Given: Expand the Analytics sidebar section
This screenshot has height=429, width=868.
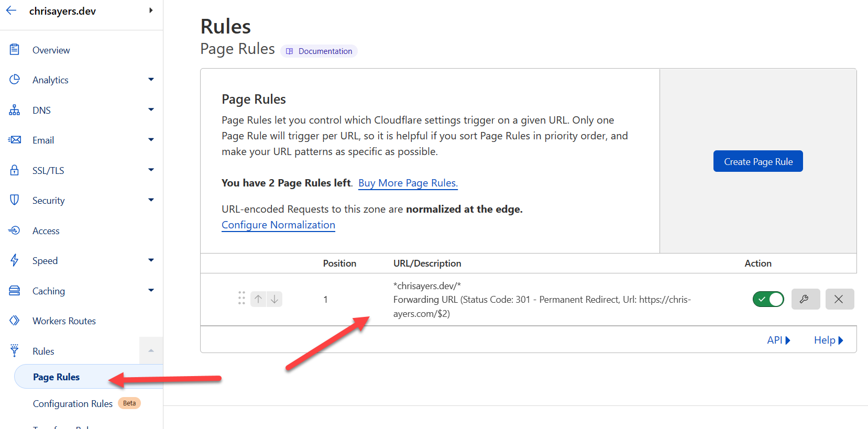Looking at the screenshot, I should click(151, 80).
